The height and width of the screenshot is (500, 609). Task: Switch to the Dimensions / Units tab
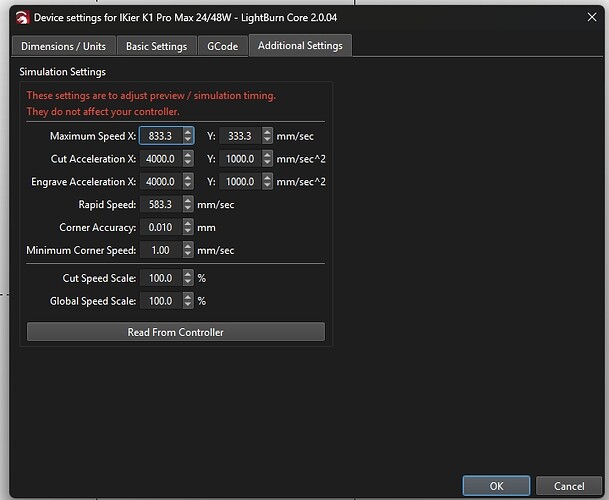pyautogui.click(x=63, y=46)
